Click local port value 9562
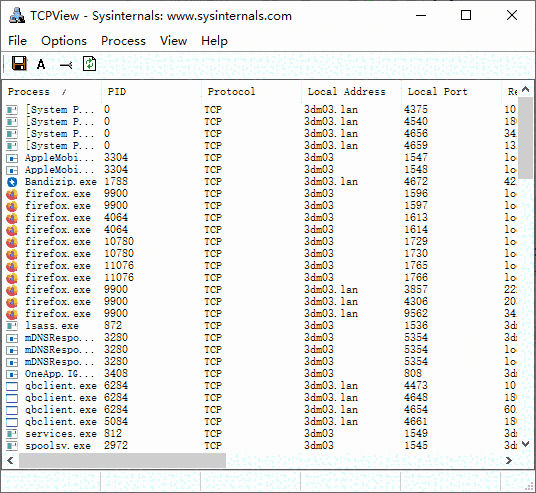Screen dimensions: 536x493 [x=416, y=314]
